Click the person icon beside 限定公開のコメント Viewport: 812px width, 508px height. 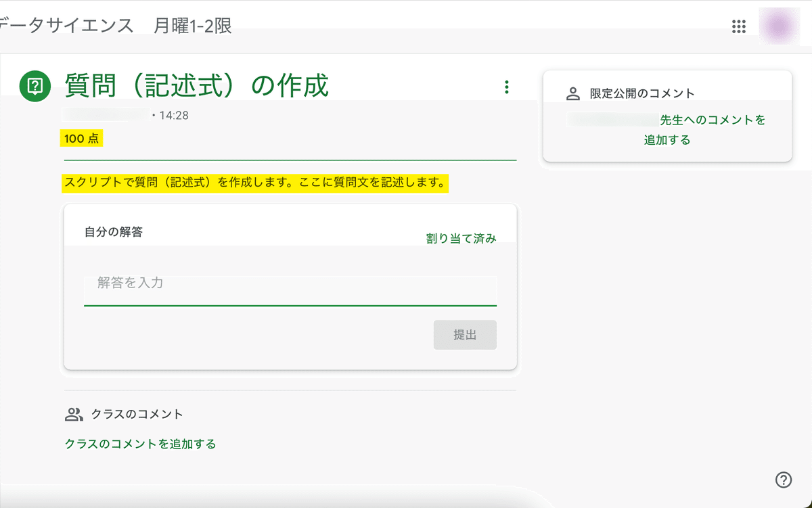click(573, 93)
